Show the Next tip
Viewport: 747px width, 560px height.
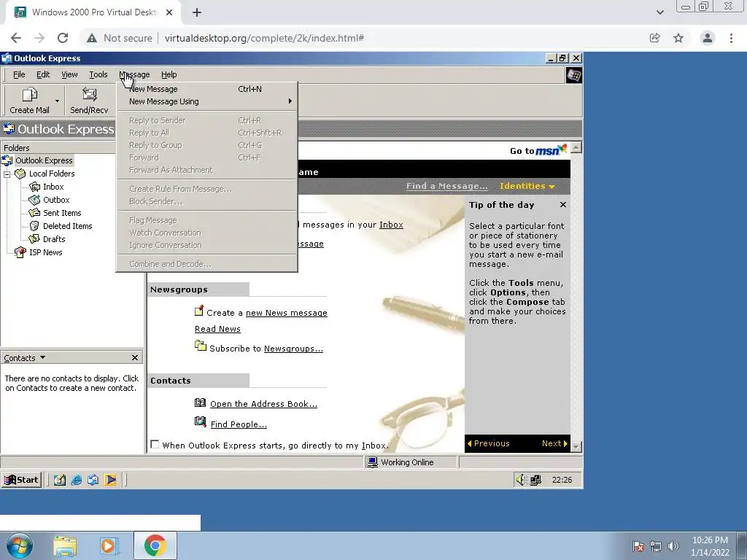(554, 443)
